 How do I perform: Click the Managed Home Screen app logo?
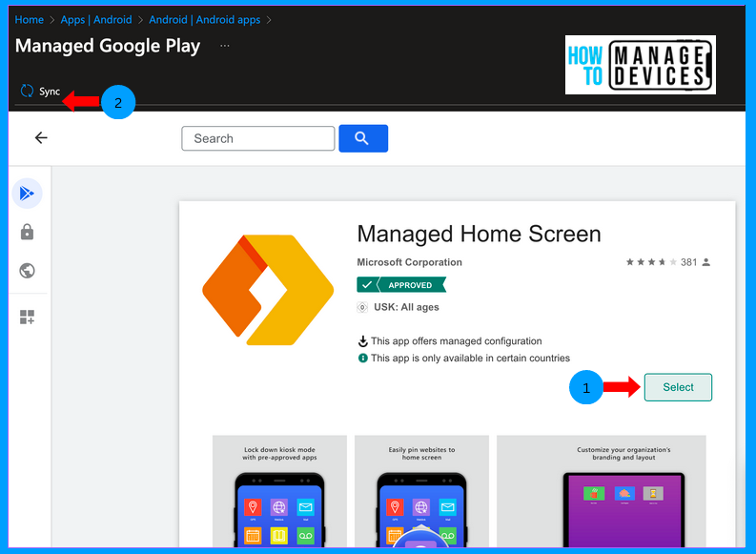(x=268, y=290)
